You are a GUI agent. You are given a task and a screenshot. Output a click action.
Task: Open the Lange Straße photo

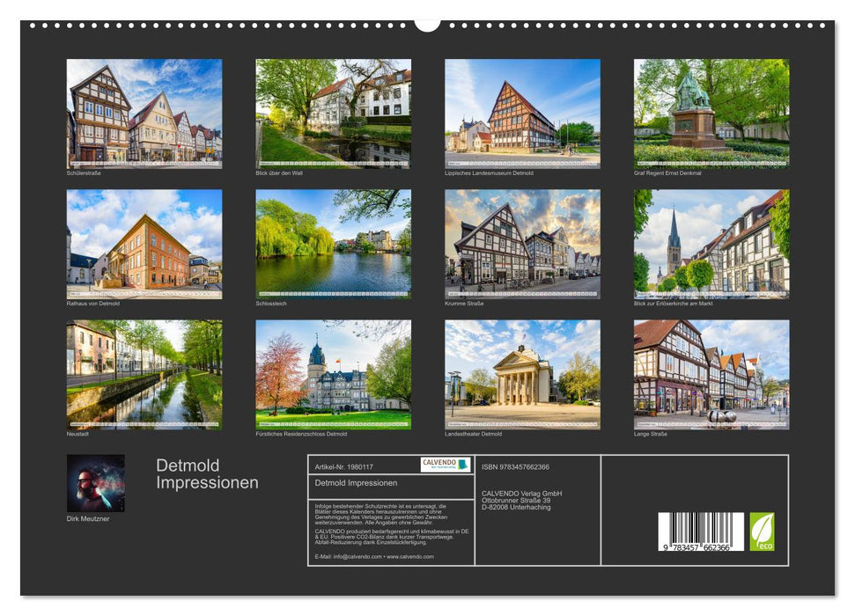(711, 374)
